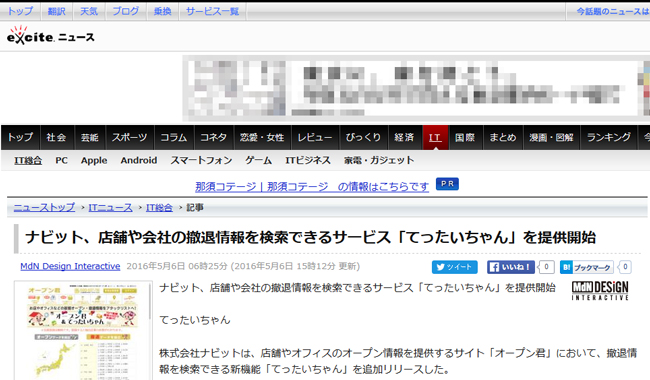This screenshot has height=380, width=650.
Task: Click the Excite News logo
Action: pos(51,36)
